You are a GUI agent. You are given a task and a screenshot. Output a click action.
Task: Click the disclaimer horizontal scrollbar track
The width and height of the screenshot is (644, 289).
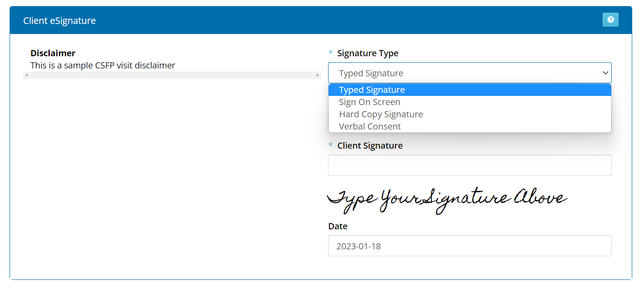click(x=172, y=75)
